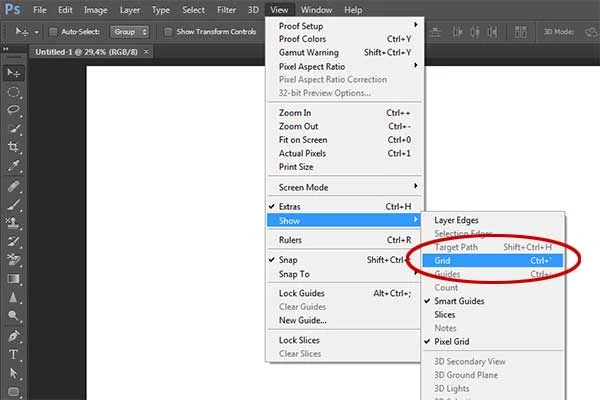Expand the Proof Setup submenu
This screenshot has width=600, height=400.
(344, 26)
